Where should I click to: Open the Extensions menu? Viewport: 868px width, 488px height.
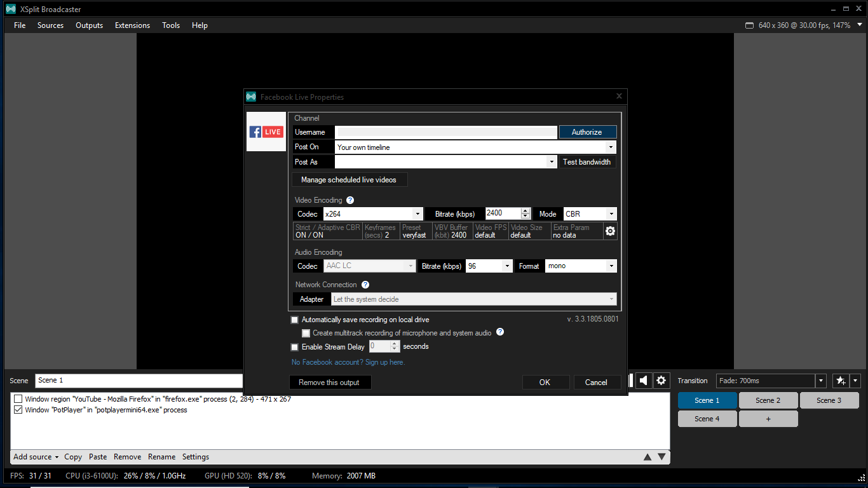[132, 25]
